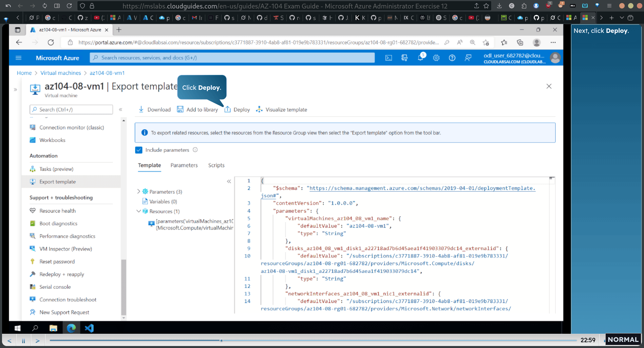644x348 pixels.
Task: Switch to the Scripts tab
Action: 216,165
